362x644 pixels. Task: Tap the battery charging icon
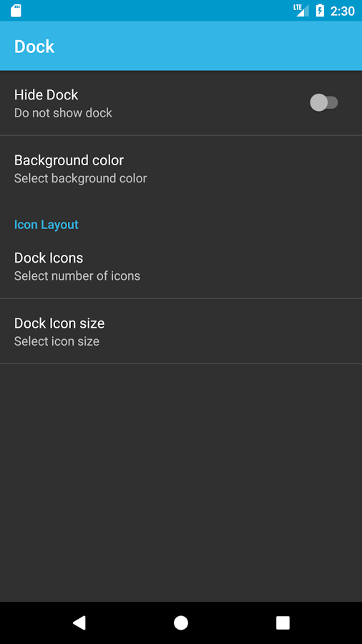pos(320,10)
